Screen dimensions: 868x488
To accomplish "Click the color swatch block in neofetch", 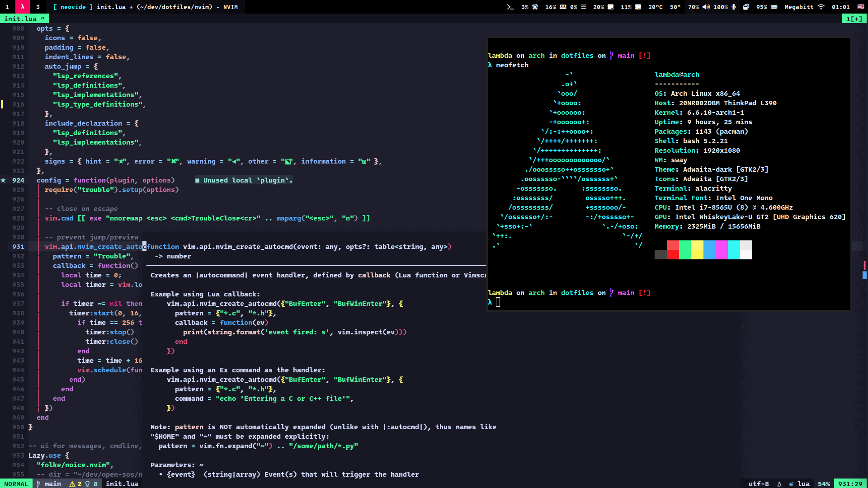I will click(703, 250).
